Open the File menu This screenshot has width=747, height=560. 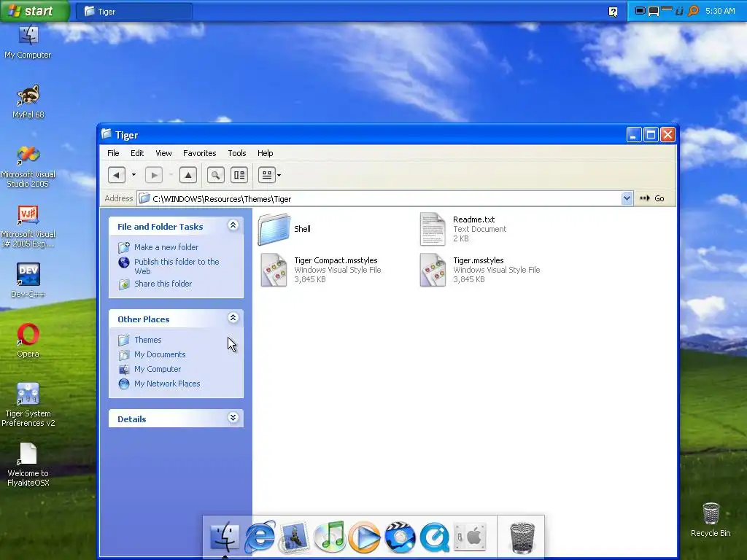113,153
